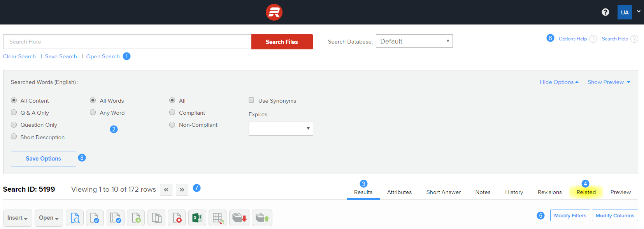Open the Search Database dropdown
This screenshot has height=229, width=644.
click(x=414, y=41)
